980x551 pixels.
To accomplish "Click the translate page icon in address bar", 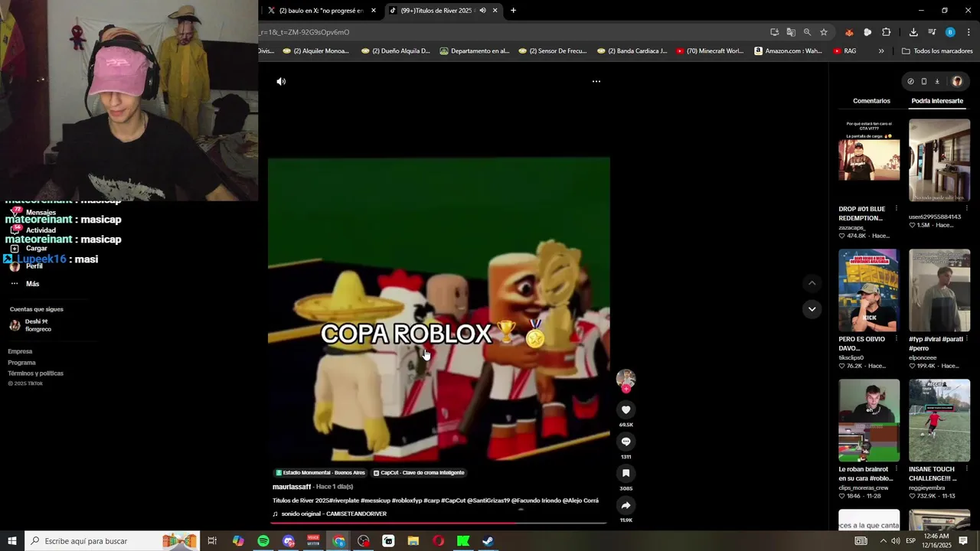I will [x=791, y=32].
